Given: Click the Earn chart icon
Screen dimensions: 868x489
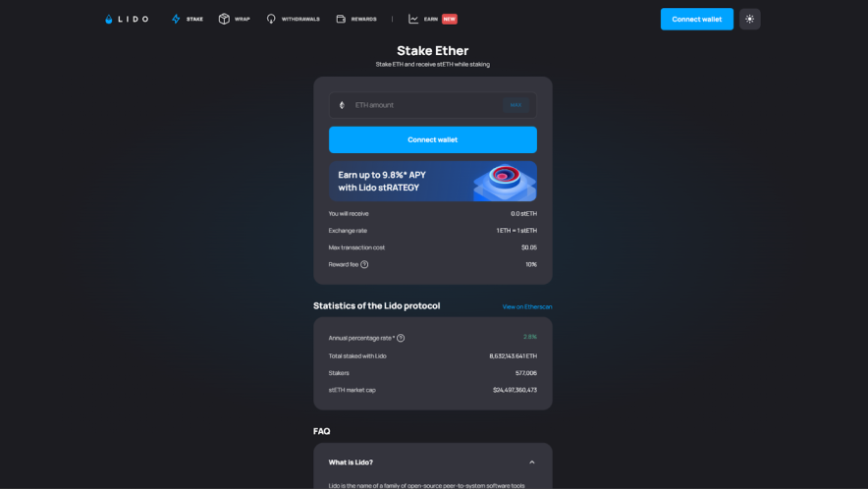Looking at the screenshot, I should pos(413,19).
